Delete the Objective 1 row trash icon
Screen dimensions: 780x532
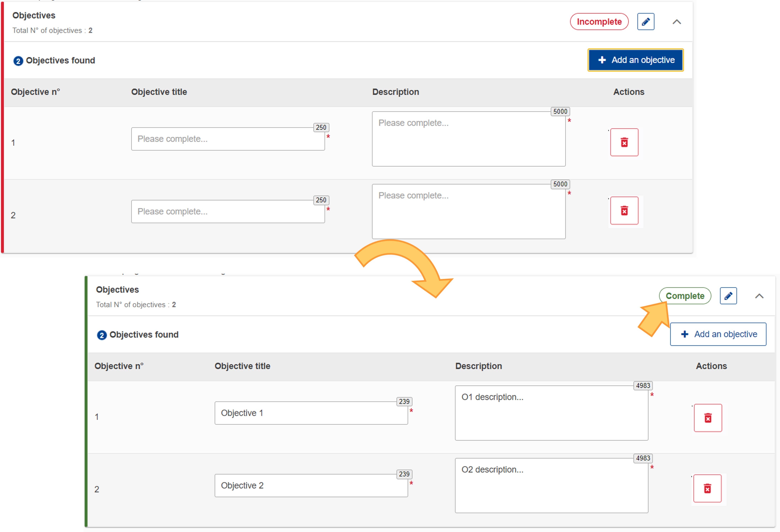708,418
